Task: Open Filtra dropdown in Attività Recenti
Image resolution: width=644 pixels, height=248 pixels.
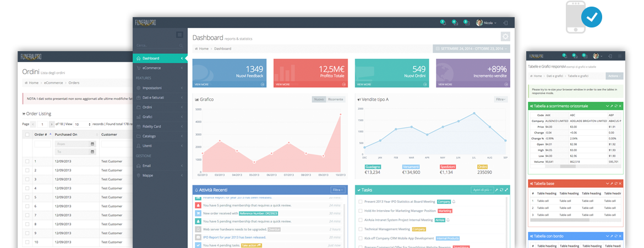Action: (x=337, y=190)
